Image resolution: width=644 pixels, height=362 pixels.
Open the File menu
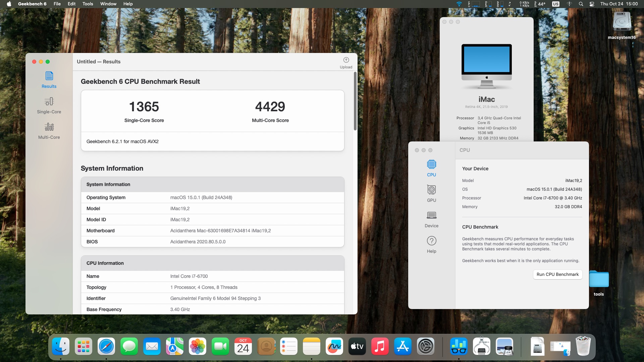[x=57, y=4]
